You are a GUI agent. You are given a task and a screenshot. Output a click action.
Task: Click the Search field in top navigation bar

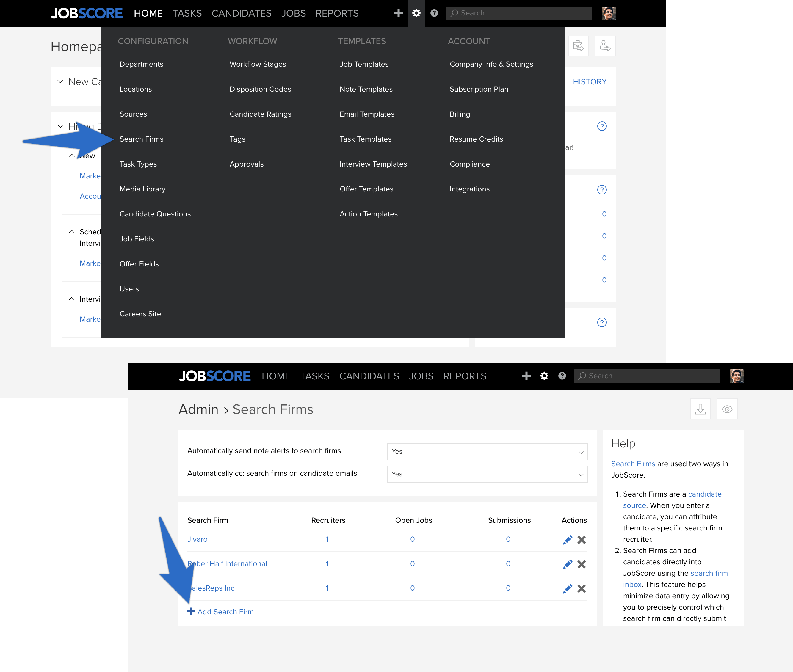point(519,13)
